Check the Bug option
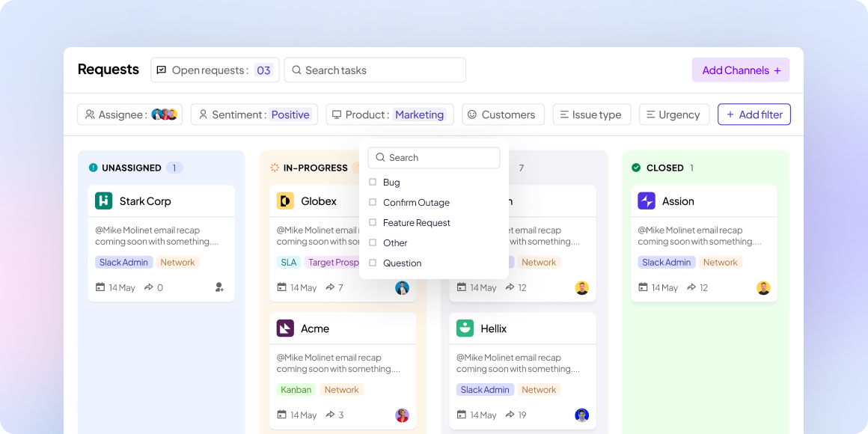 pyautogui.click(x=373, y=182)
